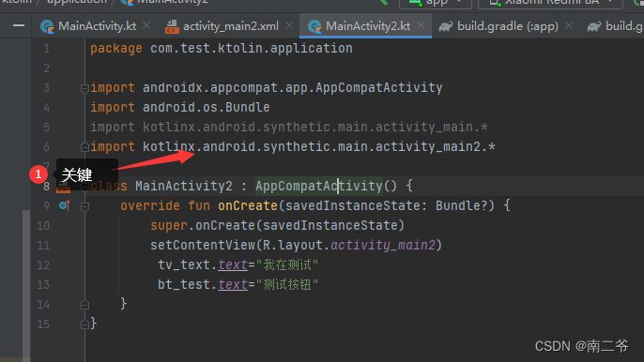Image resolution: width=644 pixels, height=362 pixels.
Task: Close the activity_main2.xml tab
Action: [x=289, y=26]
